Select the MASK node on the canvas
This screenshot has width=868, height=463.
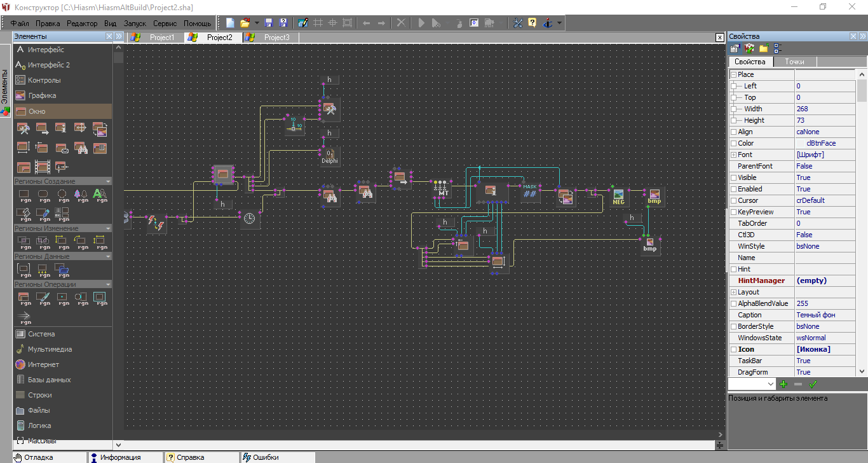click(x=530, y=191)
